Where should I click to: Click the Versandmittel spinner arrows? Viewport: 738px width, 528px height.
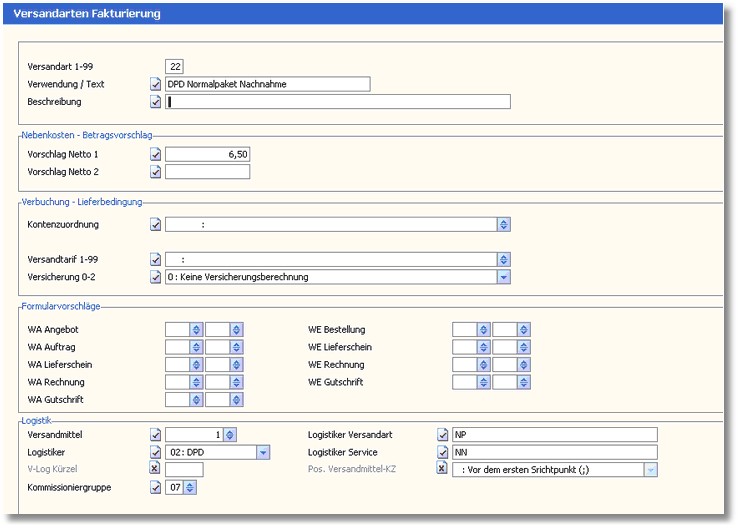pyautogui.click(x=230, y=434)
